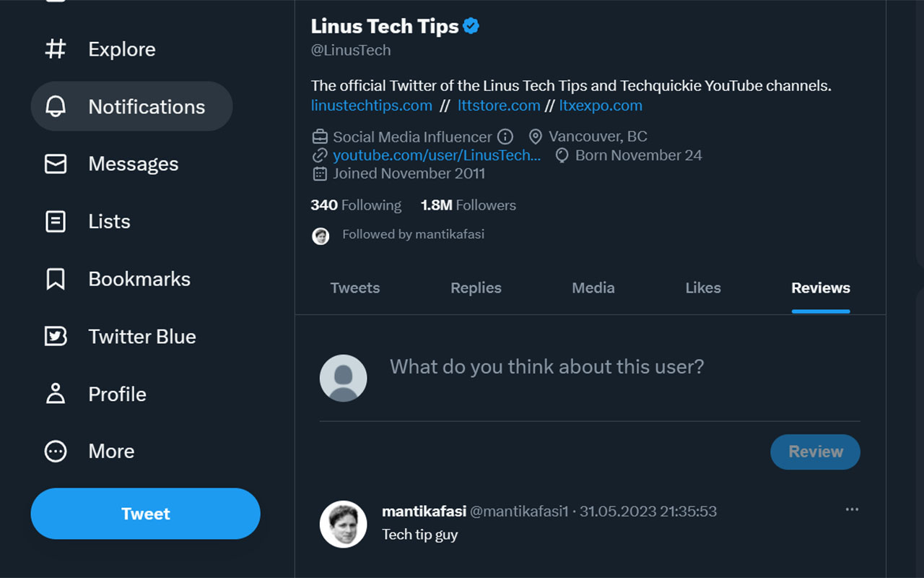Submit with the Review button
Screen dimensions: 924x578
click(815, 452)
